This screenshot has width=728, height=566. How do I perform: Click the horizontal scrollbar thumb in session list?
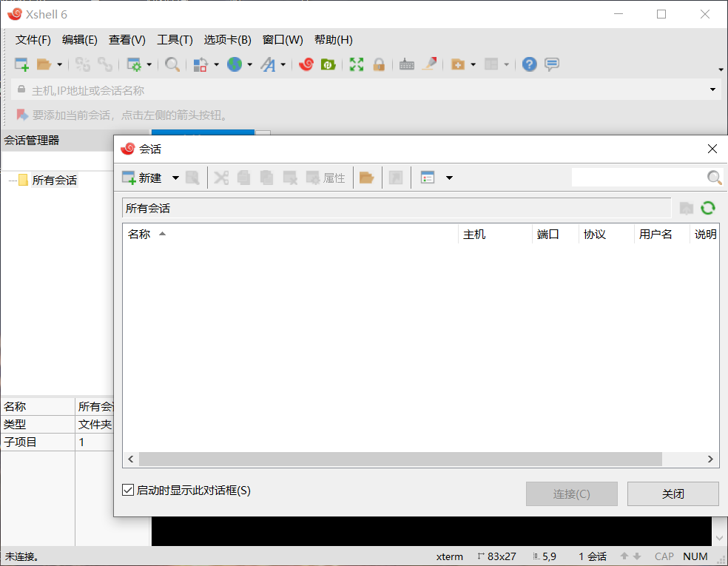pos(400,459)
